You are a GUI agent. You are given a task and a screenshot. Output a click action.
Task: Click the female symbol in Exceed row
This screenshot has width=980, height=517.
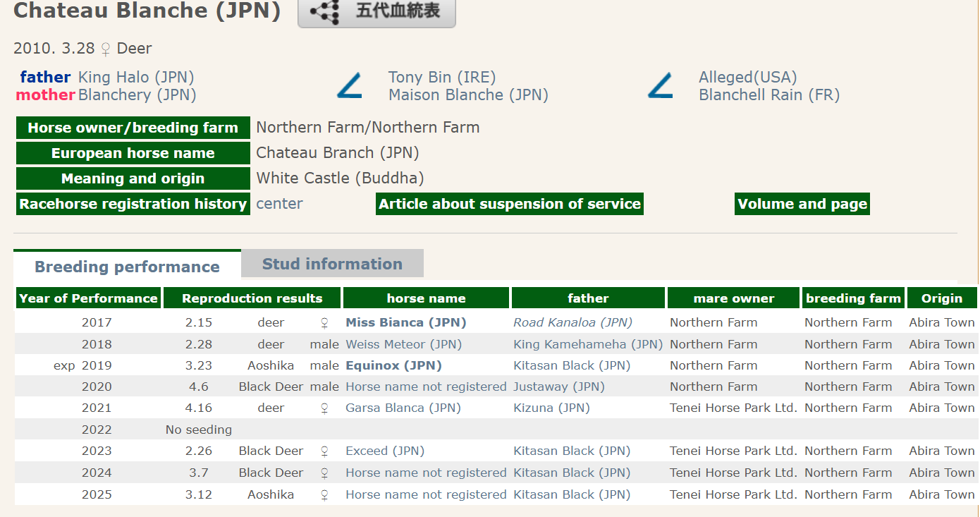pos(324,451)
